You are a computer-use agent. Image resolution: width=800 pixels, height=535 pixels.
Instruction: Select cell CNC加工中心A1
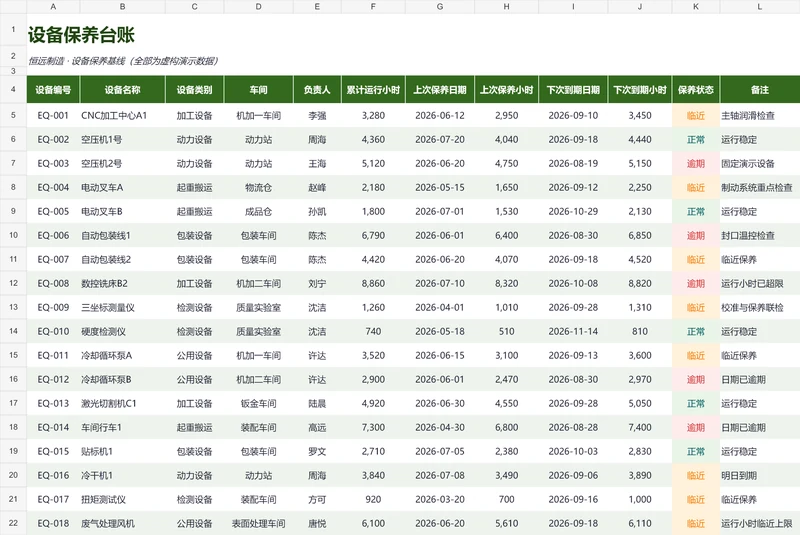pyautogui.click(x=122, y=115)
